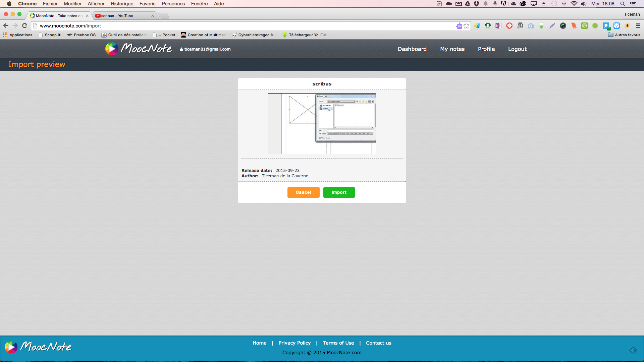Click the browser forward arrow
The image size is (644, 362).
[x=15, y=25]
